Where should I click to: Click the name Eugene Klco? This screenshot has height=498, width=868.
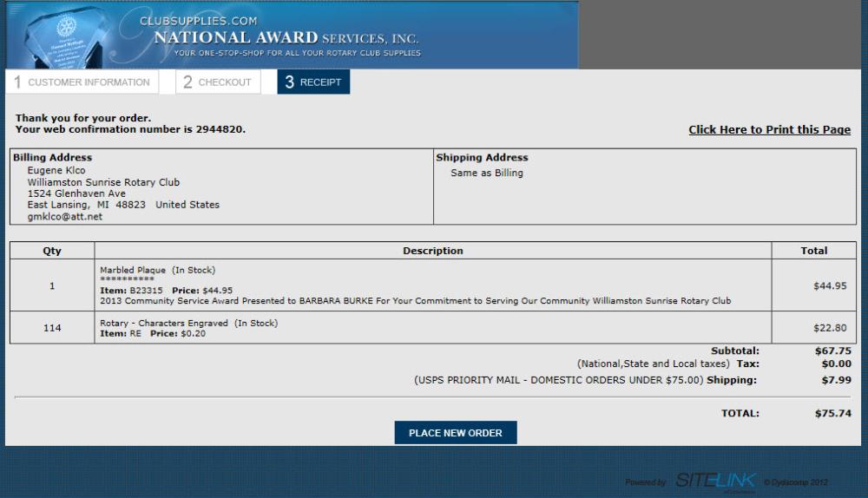56,170
